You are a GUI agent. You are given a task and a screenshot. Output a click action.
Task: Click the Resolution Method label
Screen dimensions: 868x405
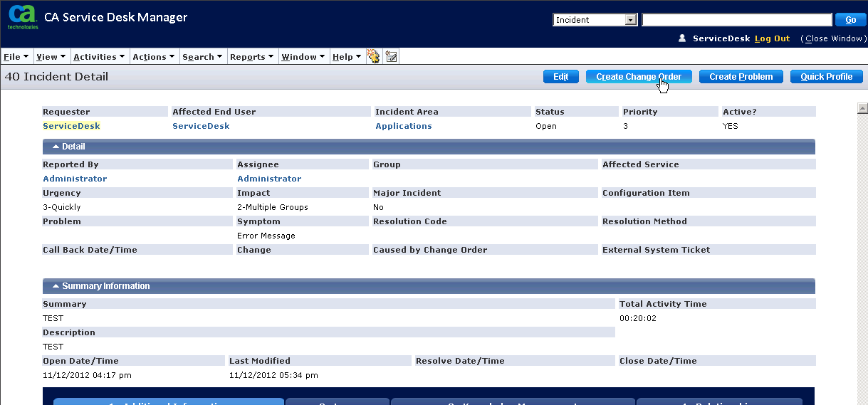[x=644, y=221]
